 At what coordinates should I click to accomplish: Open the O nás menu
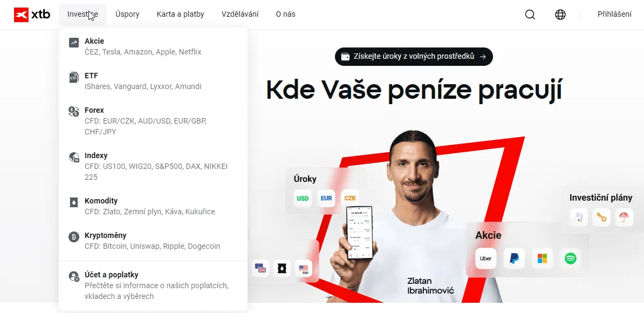[x=285, y=15]
